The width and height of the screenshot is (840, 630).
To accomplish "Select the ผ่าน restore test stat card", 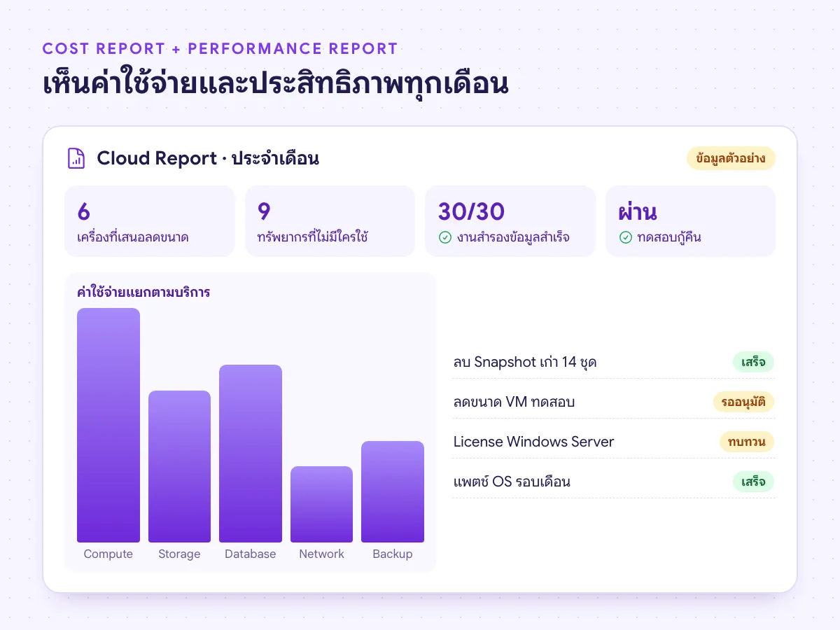I will [690, 221].
